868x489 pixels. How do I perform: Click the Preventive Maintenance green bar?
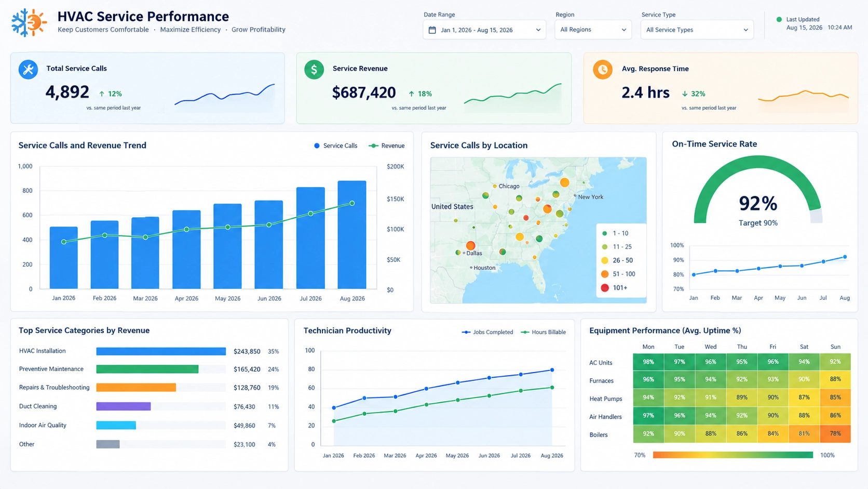tap(147, 369)
